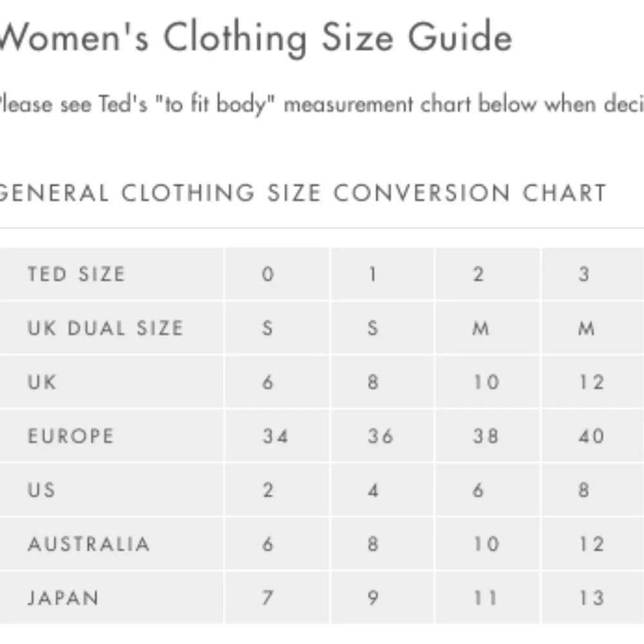Select Europe size 38 cell

coord(486,437)
